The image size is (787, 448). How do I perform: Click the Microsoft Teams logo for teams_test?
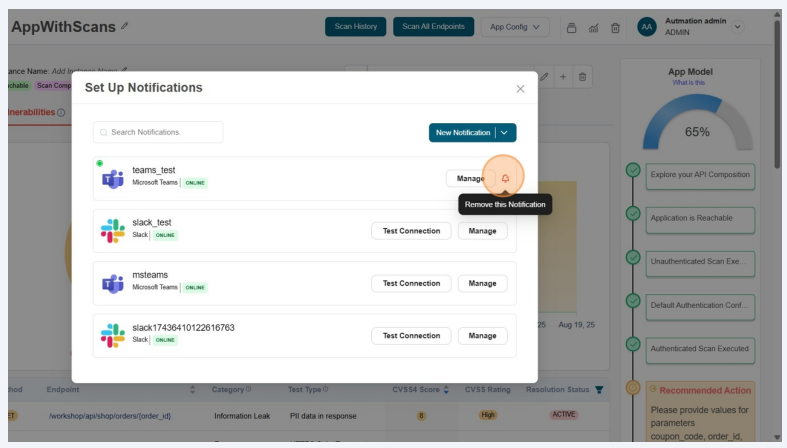pos(112,179)
